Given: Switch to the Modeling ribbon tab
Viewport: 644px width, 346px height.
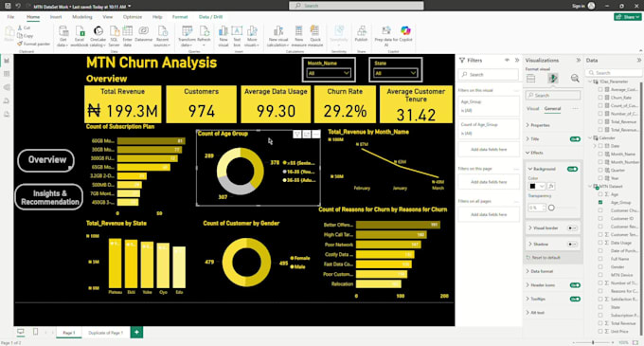Looking at the screenshot, I should coord(82,17).
